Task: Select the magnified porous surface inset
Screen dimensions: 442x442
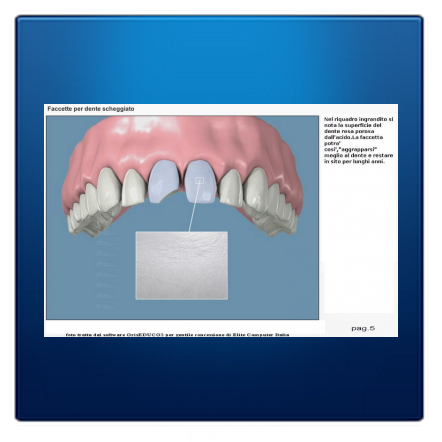Action: tap(182, 265)
